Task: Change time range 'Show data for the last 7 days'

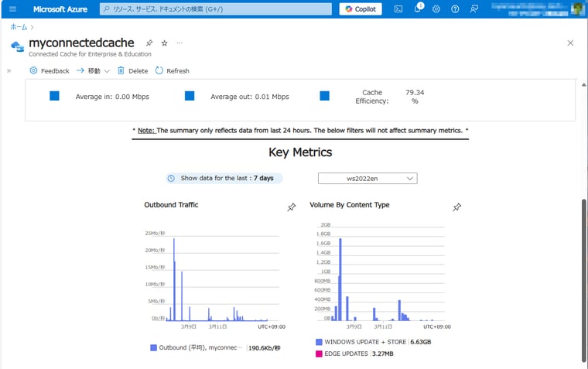Action: tap(224, 178)
